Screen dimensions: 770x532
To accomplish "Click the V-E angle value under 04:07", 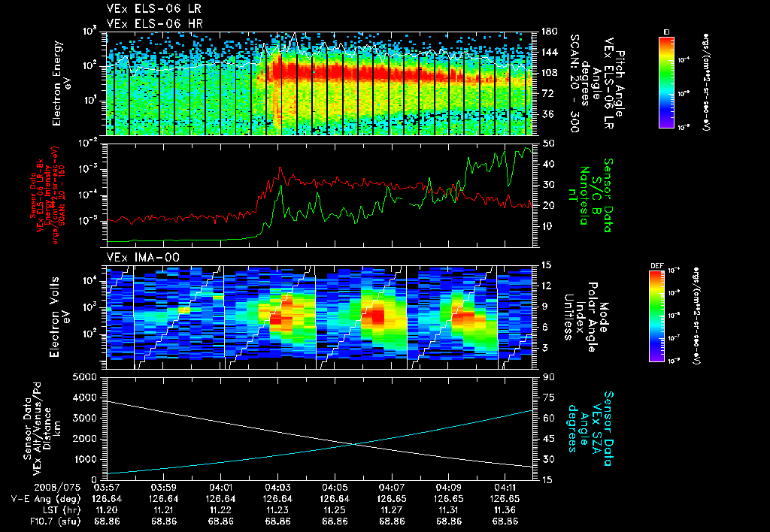I will tap(391, 499).
